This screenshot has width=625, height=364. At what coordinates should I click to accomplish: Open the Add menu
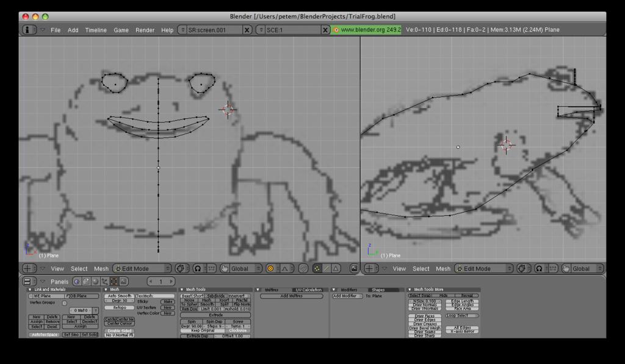(73, 30)
